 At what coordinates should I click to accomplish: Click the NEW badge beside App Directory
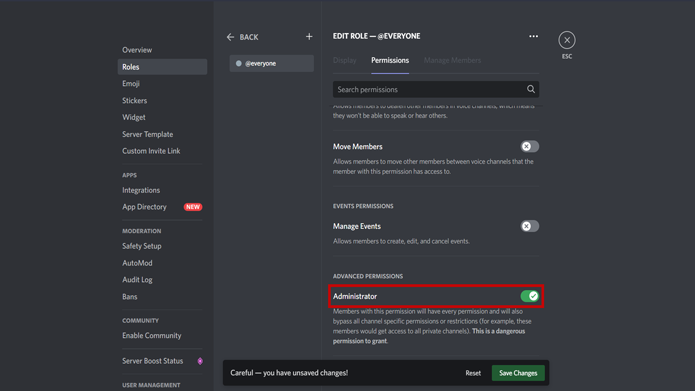pyautogui.click(x=193, y=207)
